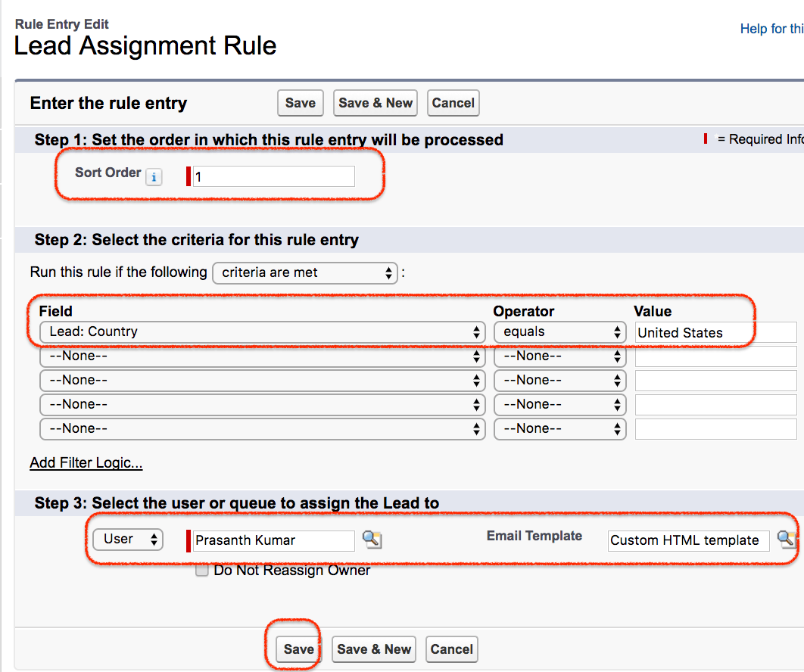The width and height of the screenshot is (804, 672).
Task: Click Save in the top button bar
Action: [x=300, y=103]
